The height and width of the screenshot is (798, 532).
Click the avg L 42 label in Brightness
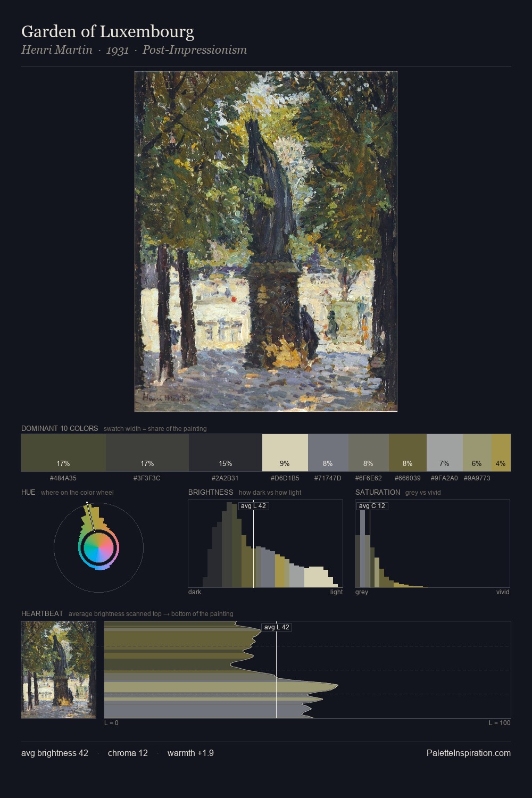tap(253, 506)
